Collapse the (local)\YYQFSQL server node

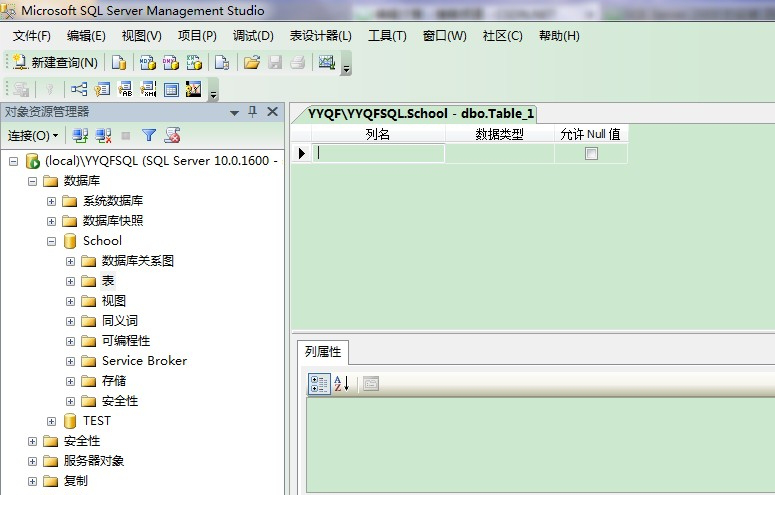[14, 161]
